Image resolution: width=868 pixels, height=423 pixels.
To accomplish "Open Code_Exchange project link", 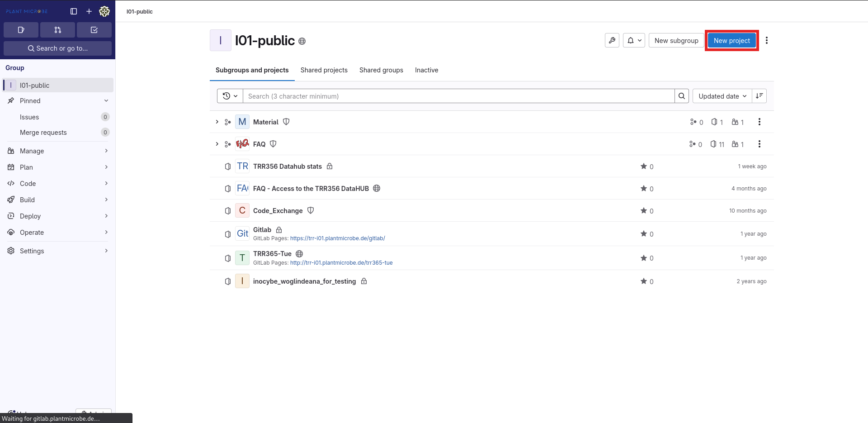I will click(x=278, y=210).
